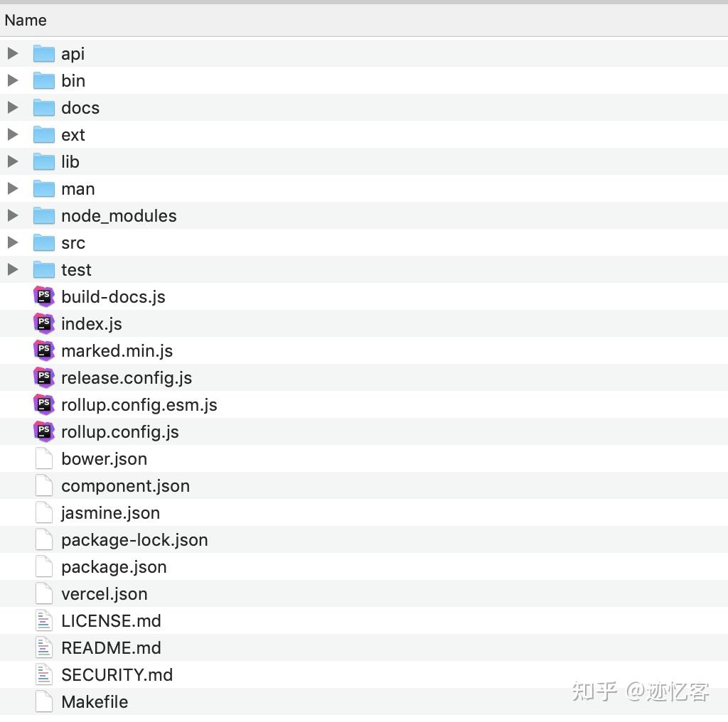Click the JS file icon for marked.min.js
Screen dimensions: 728x722
(x=43, y=350)
